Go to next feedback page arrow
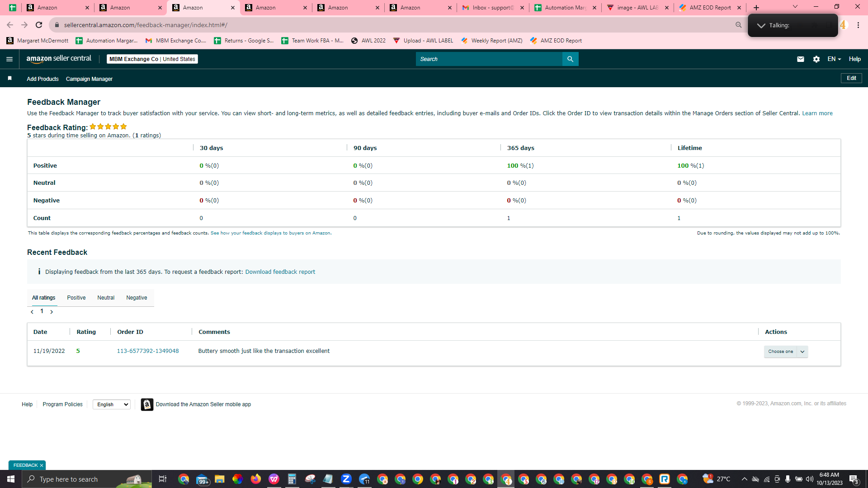Image resolution: width=868 pixels, height=488 pixels. point(52,312)
